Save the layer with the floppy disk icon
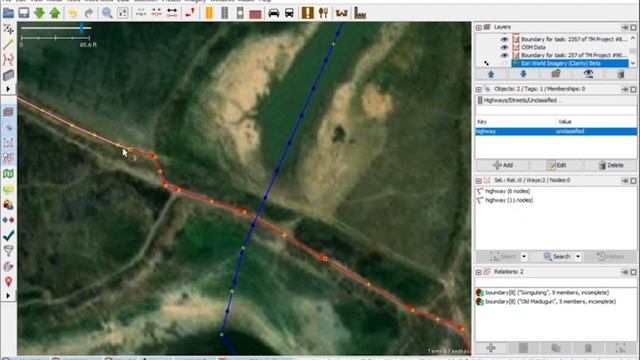The image size is (640, 360). [24, 13]
